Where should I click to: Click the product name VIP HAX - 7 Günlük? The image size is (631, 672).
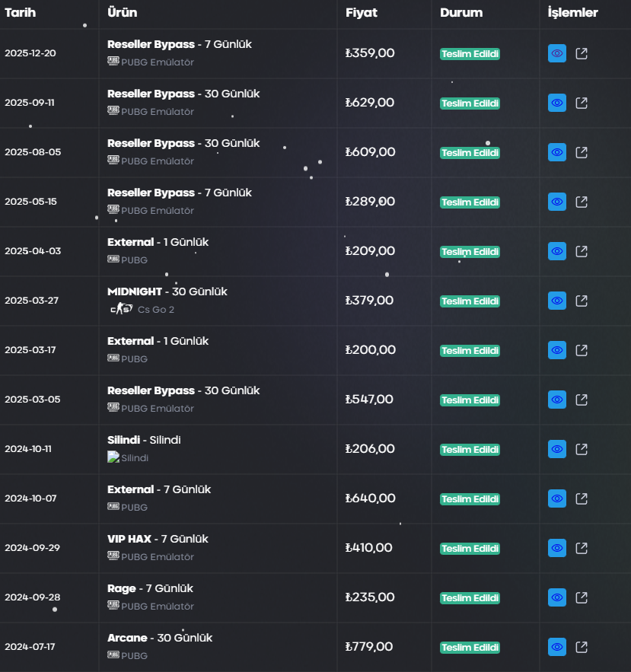[158, 539]
